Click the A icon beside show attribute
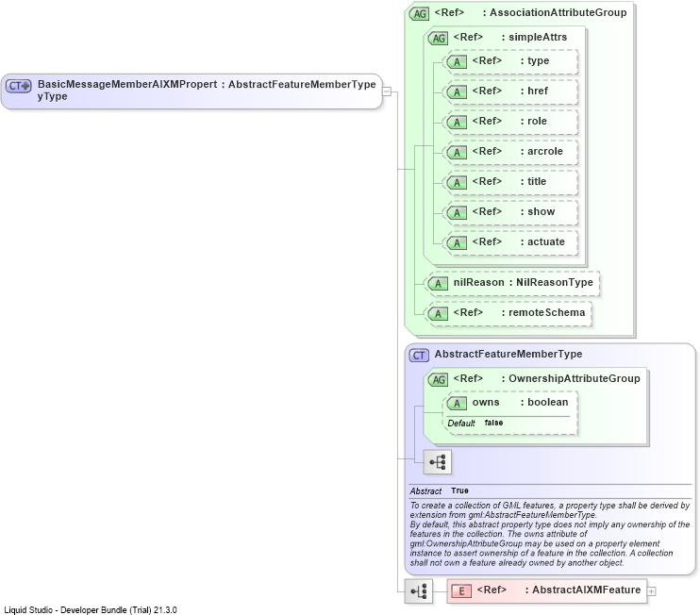 point(457,213)
